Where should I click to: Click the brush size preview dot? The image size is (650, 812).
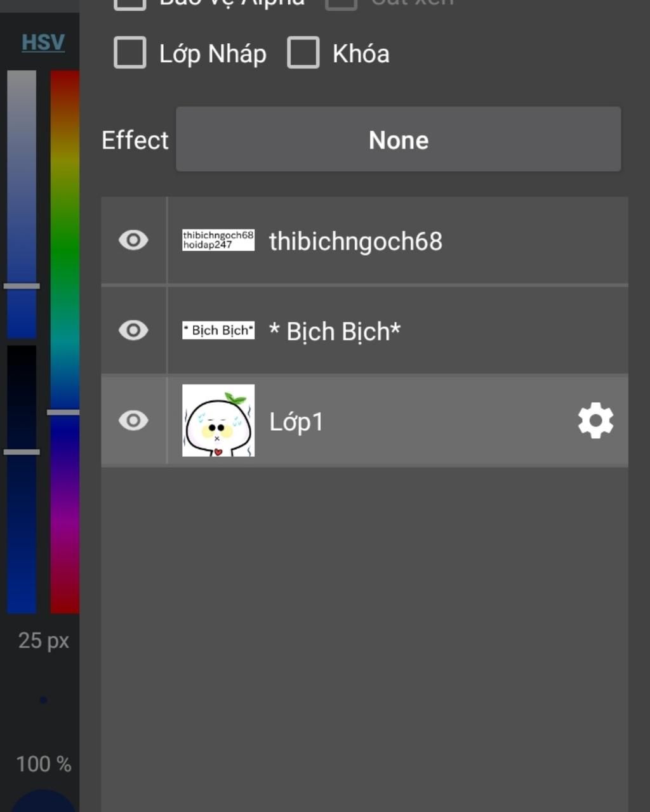(x=43, y=700)
